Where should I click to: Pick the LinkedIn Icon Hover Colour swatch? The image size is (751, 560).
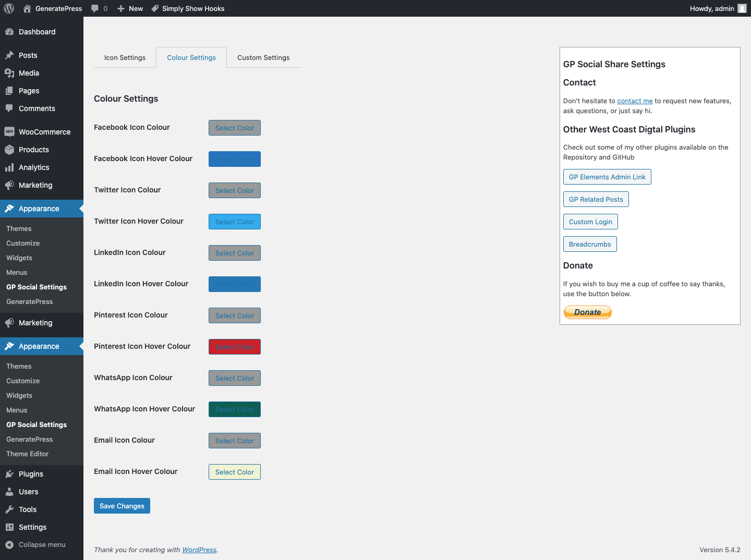[235, 284]
